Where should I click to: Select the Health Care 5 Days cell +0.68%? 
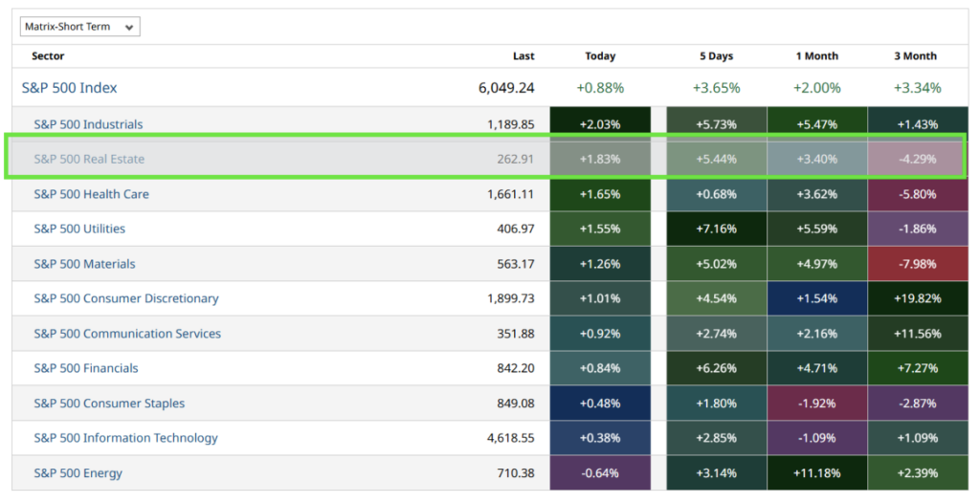pos(716,194)
